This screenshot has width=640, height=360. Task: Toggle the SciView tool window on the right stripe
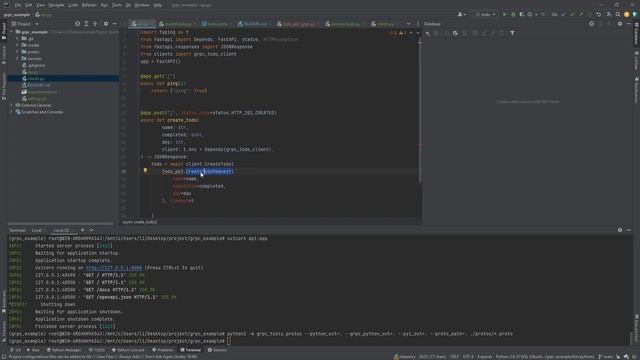point(636,61)
